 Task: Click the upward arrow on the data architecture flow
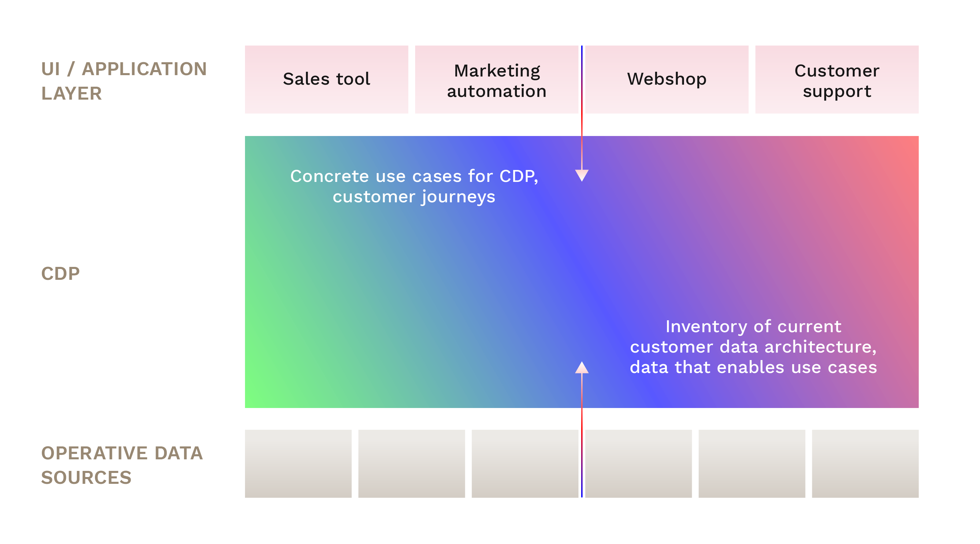click(572, 367)
